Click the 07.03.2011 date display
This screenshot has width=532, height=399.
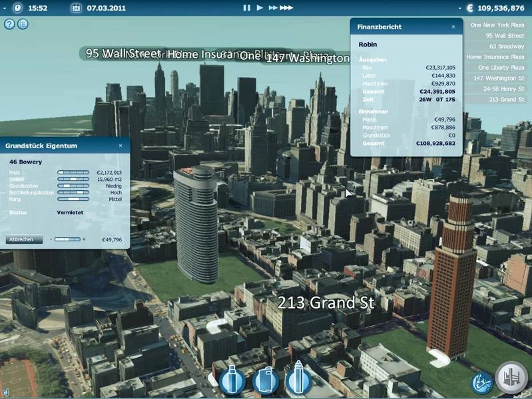click(106, 8)
